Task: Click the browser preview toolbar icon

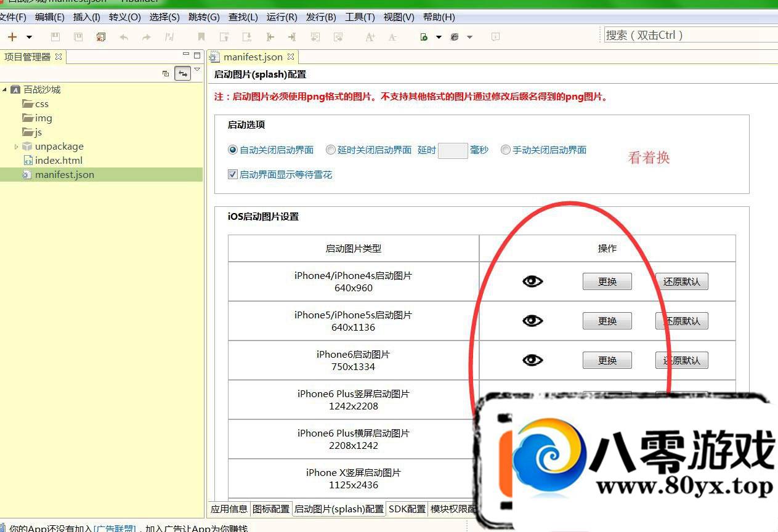Action: (x=455, y=37)
